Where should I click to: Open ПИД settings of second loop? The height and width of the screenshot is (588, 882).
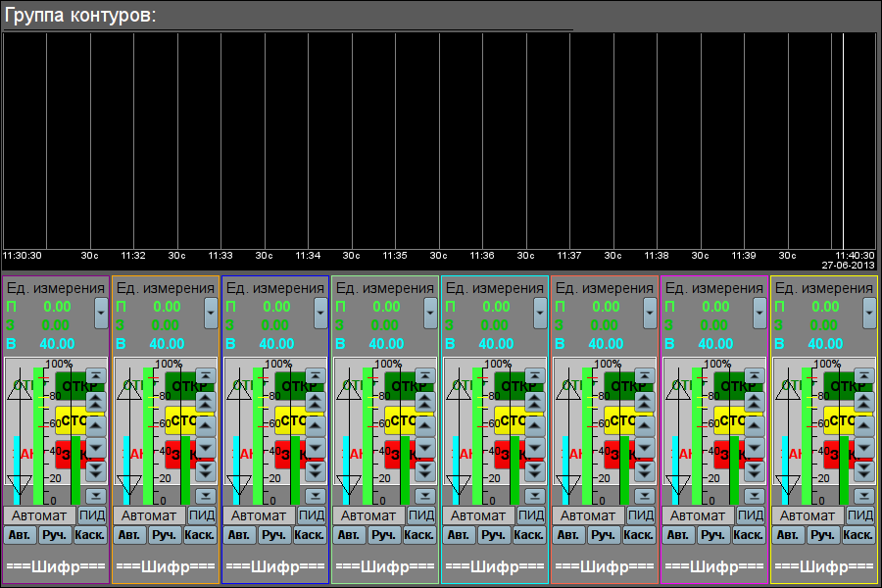pyautogui.click(x=203, y=515)
